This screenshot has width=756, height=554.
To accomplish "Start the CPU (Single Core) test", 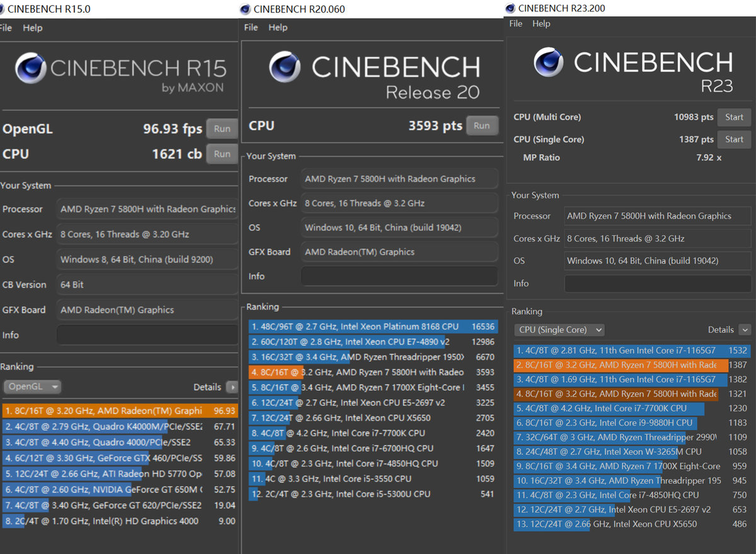I will 734,139.
